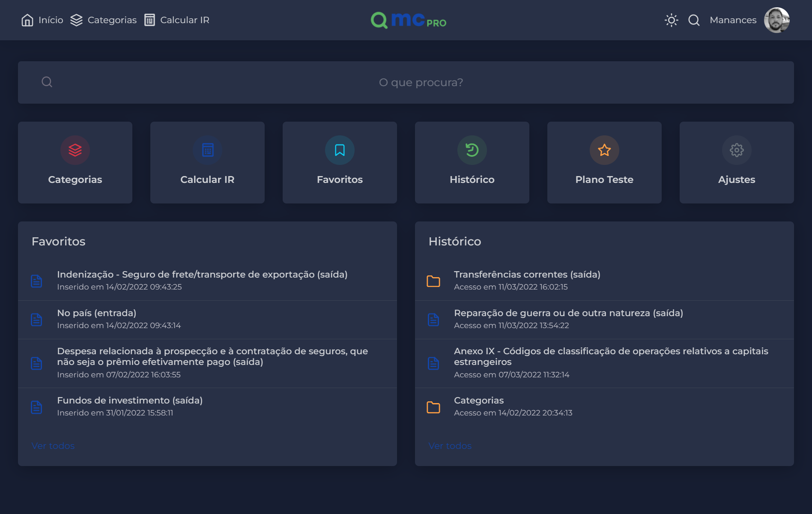
Task: Open Categorias from the top navigation
Action: [x=104, y=20]
